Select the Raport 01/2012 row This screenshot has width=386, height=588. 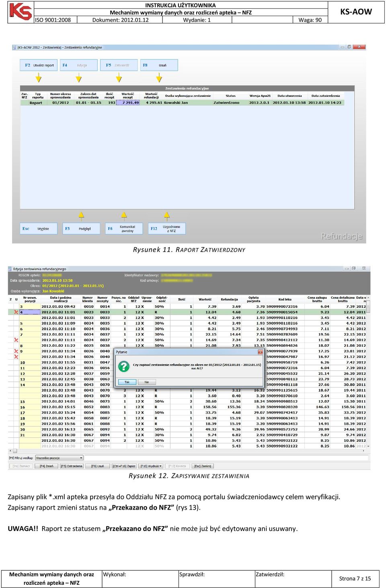pos(182,103)
